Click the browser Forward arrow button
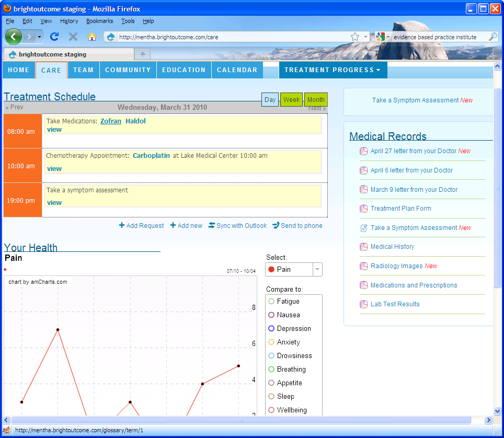 (29, 37)
